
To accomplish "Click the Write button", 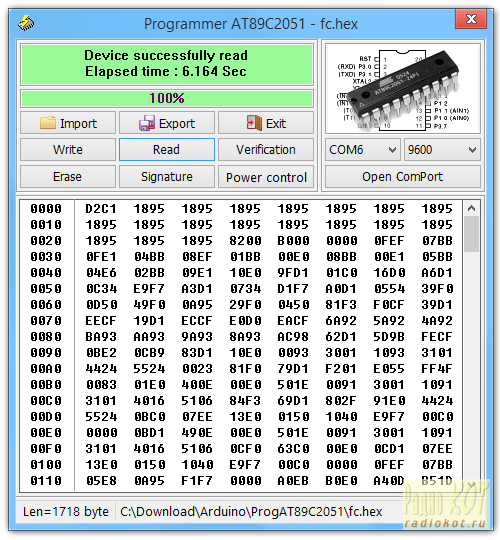I will [68, 150].
